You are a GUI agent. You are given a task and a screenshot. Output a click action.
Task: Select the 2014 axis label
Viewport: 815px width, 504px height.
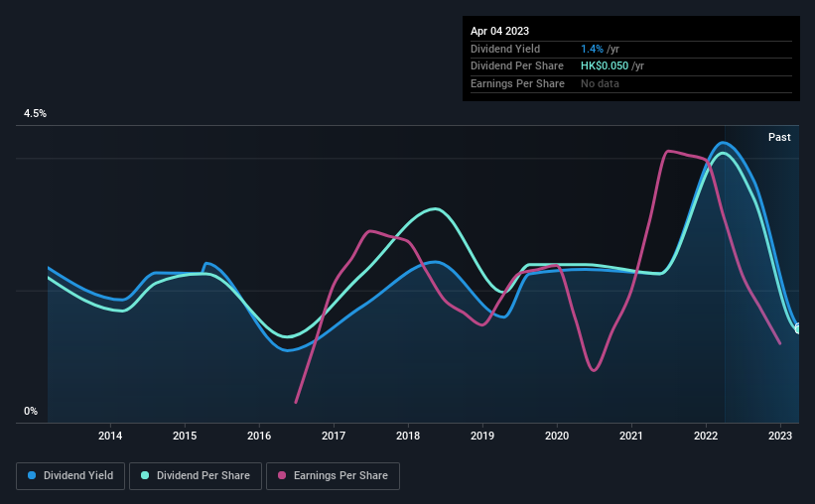110,436
